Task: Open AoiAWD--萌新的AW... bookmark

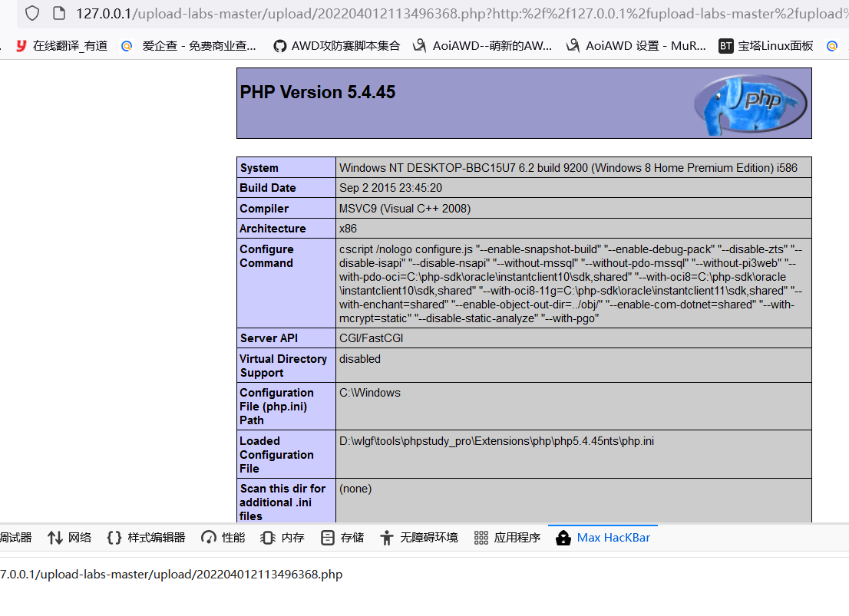Action: click(482, 46)
